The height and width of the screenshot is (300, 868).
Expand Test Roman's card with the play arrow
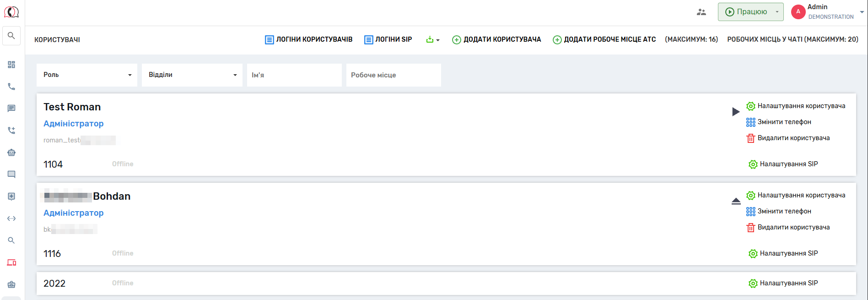[x=736, y=112]
